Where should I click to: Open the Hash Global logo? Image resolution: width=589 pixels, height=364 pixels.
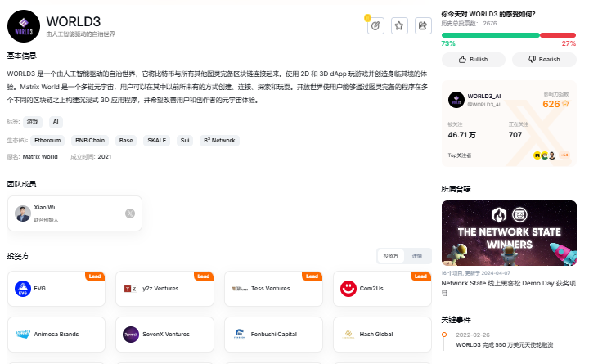348,335
